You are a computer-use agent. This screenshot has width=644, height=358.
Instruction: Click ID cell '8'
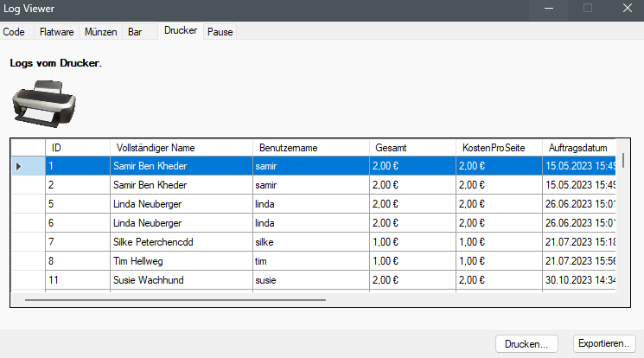tap(78, 261)
